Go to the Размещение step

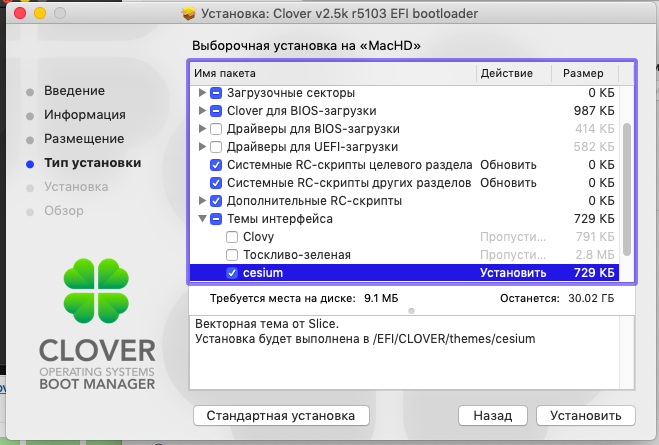84,139
